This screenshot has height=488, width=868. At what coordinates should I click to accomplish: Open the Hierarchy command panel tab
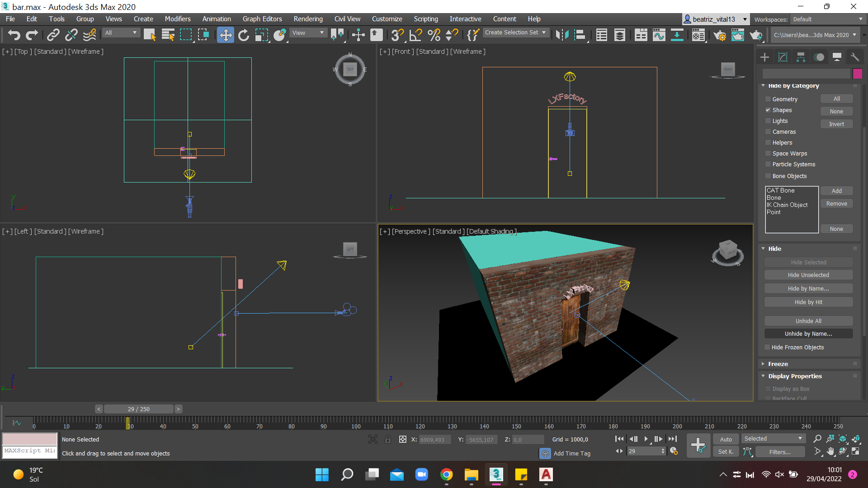click(x=801, y=57)
